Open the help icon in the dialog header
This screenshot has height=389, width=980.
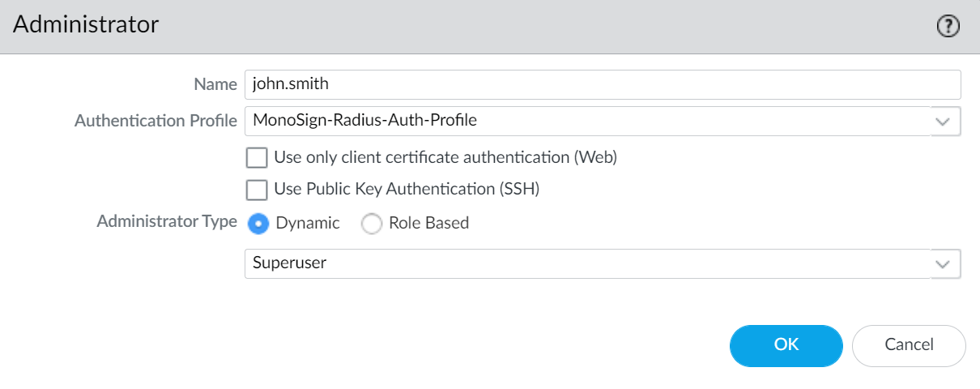(948, 27)
